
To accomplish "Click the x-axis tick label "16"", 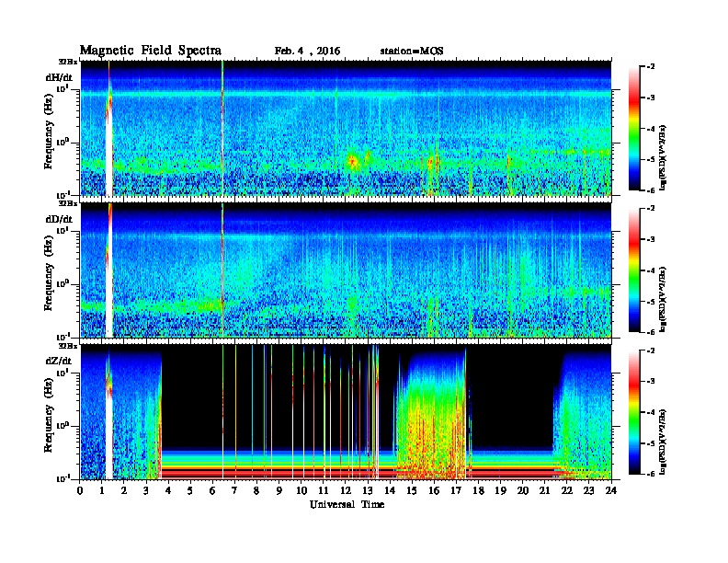I will [434, 490].
